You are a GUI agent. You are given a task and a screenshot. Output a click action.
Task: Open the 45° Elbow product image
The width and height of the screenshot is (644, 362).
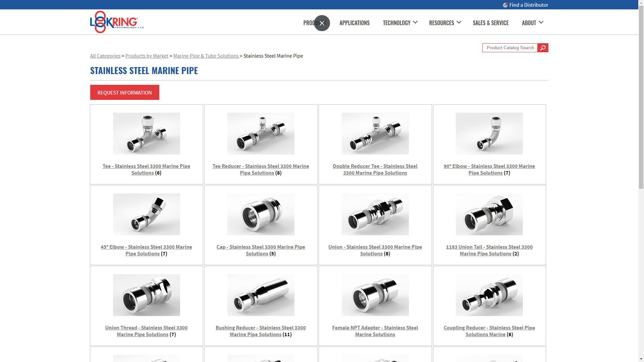[x=146, y=214]
